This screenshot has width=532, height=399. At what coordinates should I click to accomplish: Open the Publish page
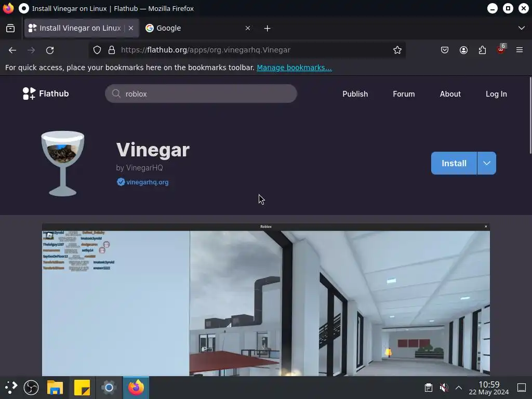355,94
